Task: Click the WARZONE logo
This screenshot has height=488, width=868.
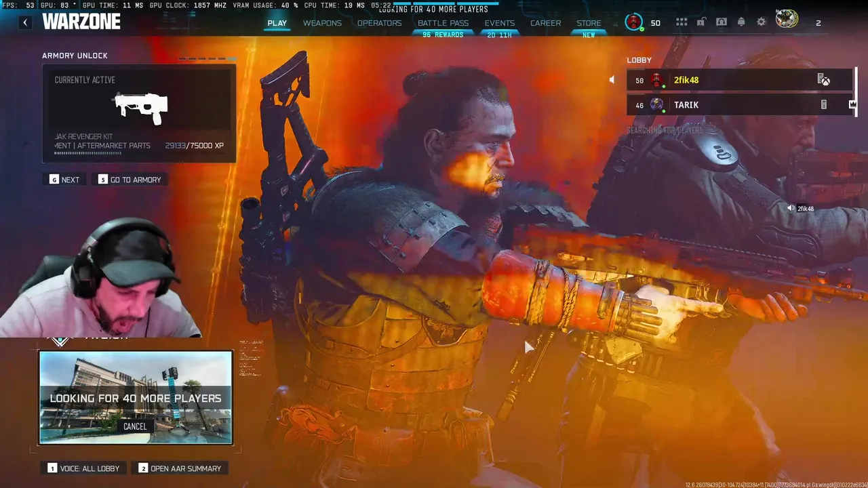Action: [x=81, y=22]
